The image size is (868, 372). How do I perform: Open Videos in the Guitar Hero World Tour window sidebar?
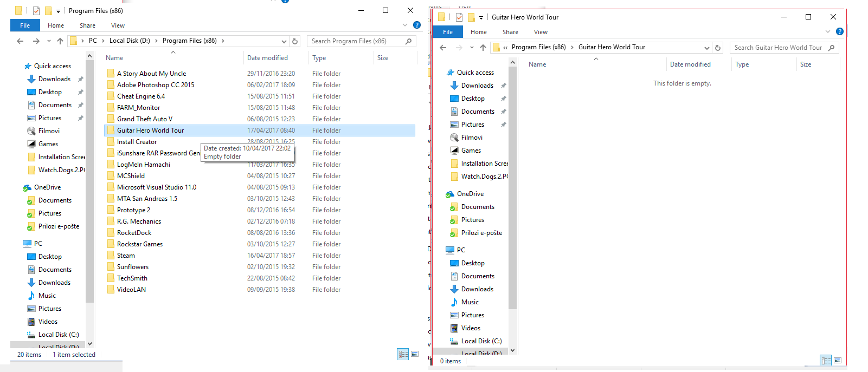pyautogui.click(x=471, y=328)
